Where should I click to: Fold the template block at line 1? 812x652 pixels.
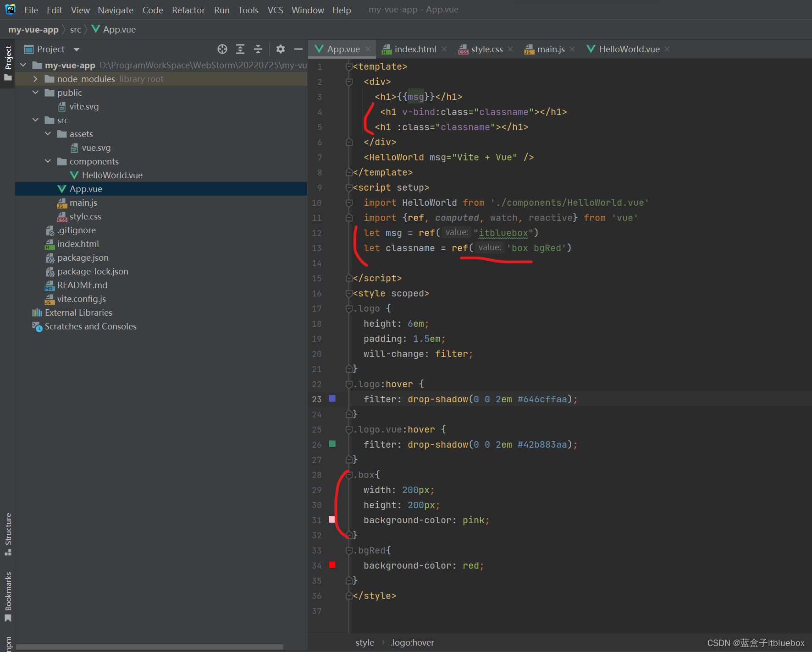[349, 67]
